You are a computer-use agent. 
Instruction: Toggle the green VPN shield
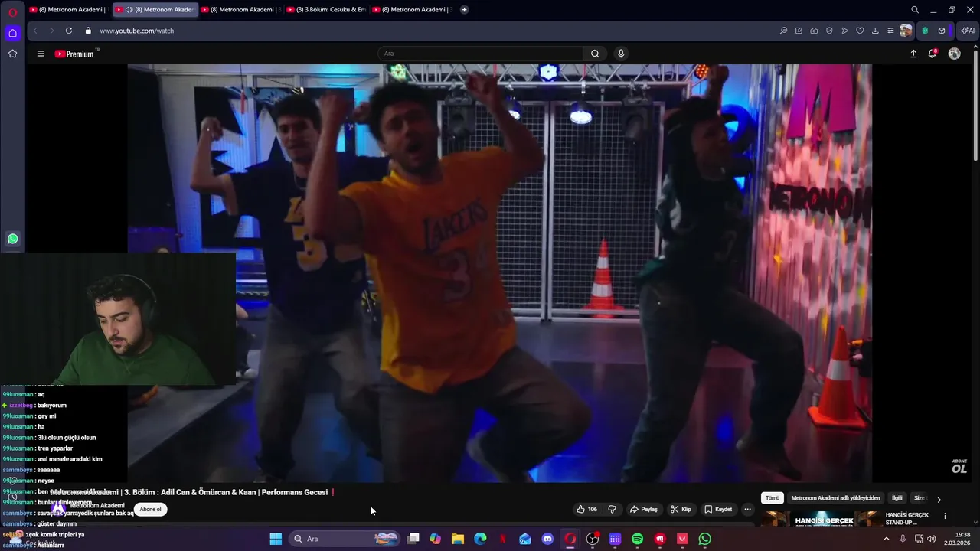tap(925, 31)
